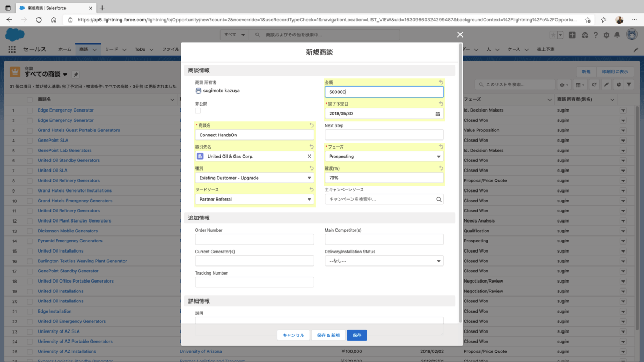
Task: Open the App Launcher grid icon
Action: click(x=12, y=49)
